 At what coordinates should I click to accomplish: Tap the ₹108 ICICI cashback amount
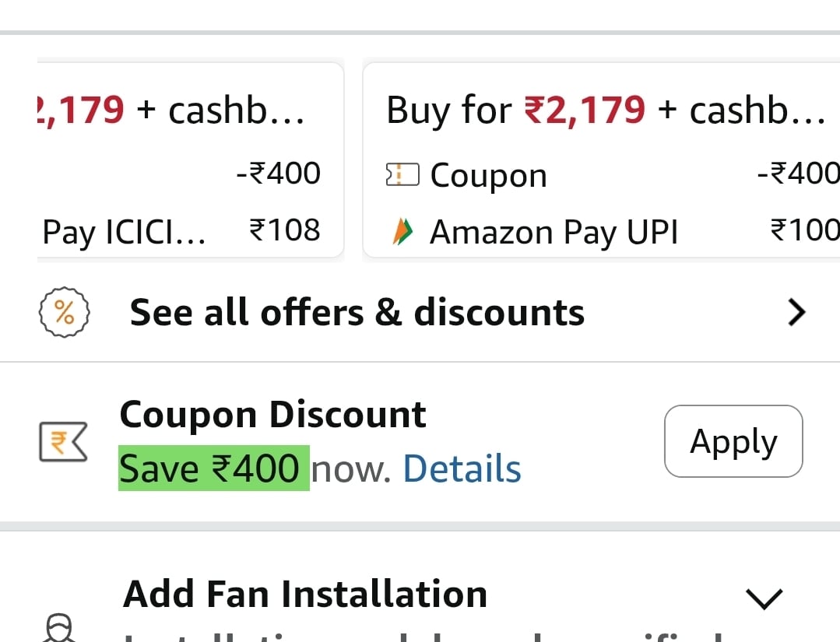[284, 230]
